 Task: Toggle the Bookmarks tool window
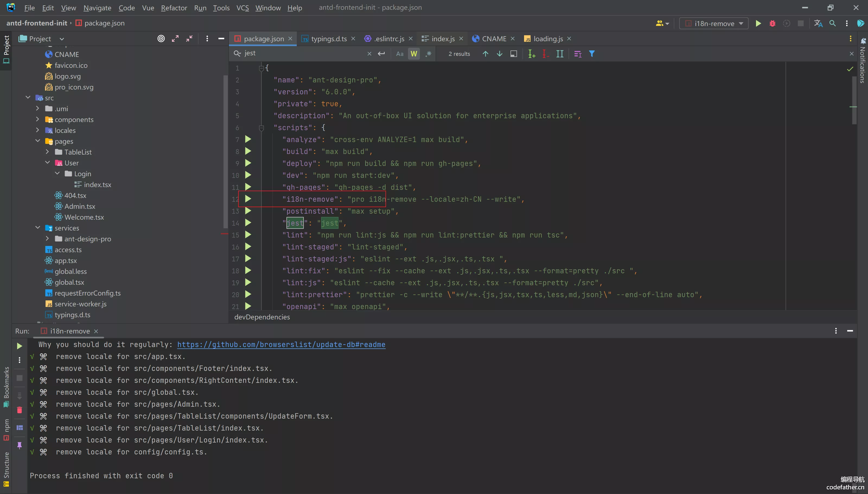(6, 387)
